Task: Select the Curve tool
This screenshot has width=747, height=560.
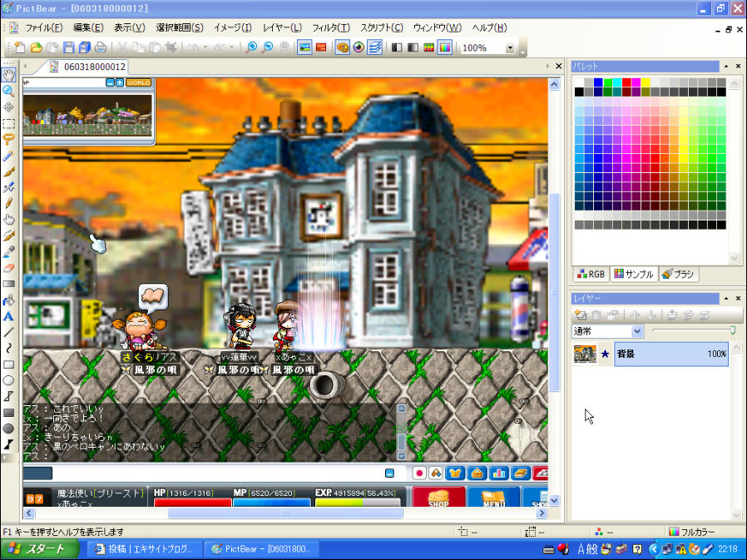Action: pyautogui.click(x=8, y=349)
